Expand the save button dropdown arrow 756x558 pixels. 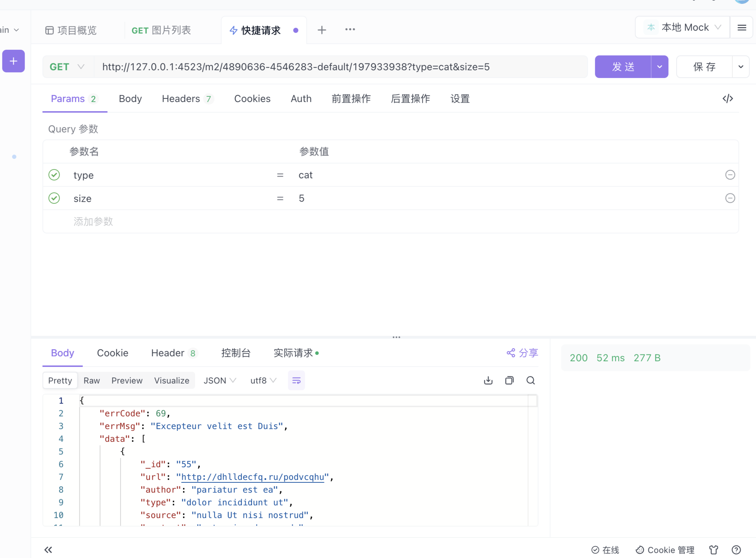741,67
